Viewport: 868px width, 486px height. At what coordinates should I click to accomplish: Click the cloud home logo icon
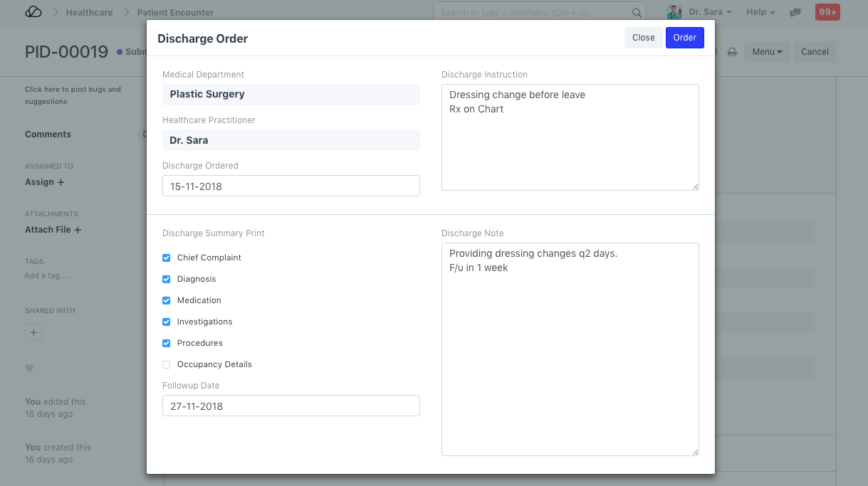click(33, 12)
